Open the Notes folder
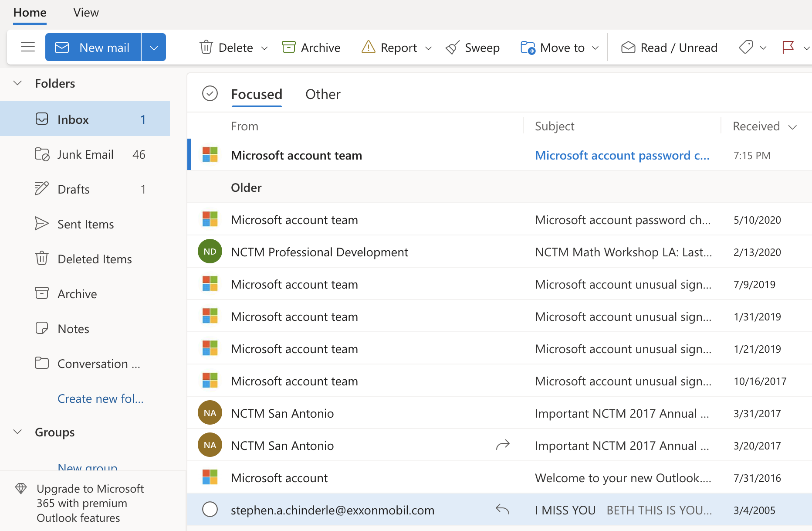This screenshot has width=812, height=531. click(x=85, y=329)
